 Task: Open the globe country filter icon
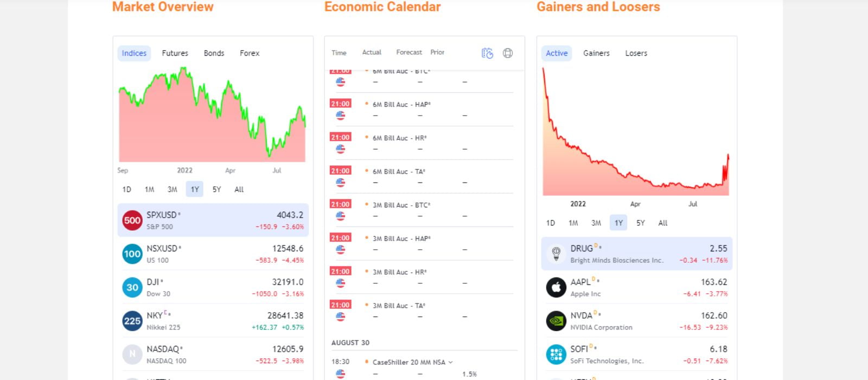pyautogui.click(x=508, y=53)
